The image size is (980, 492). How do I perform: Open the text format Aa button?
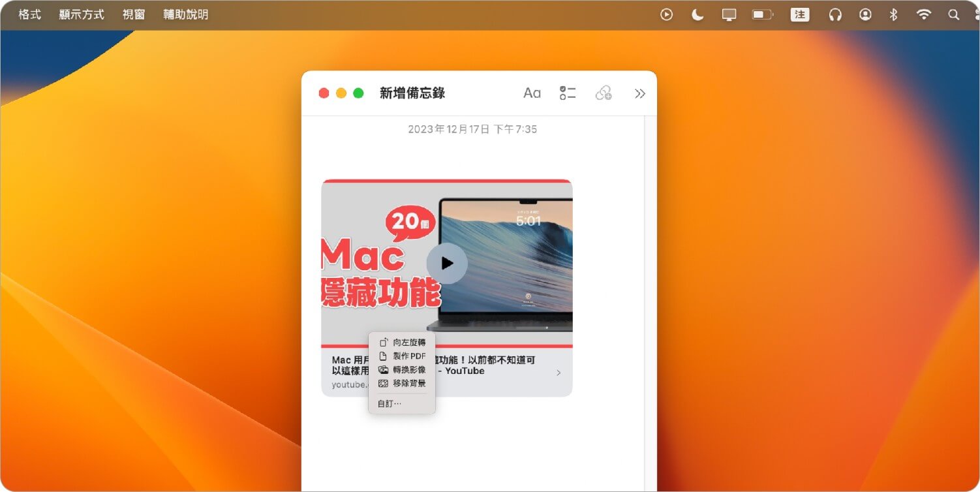point(532,93)
